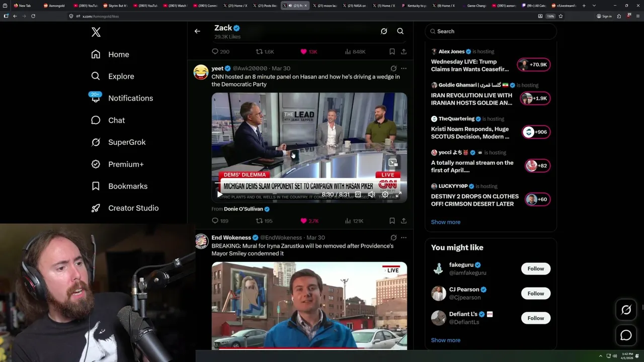Open Premium+ in the sidebar

(117, 164)
